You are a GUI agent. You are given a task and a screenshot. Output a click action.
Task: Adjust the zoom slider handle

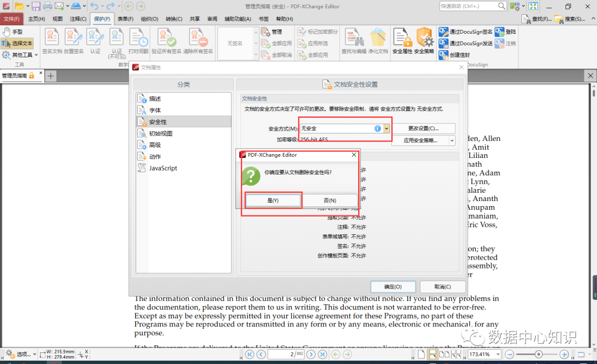click(538, 355)
